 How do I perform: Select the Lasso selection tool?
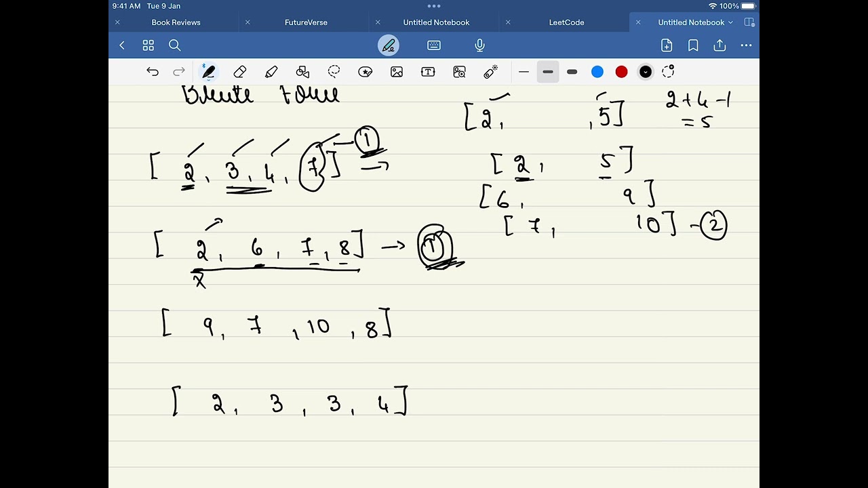pos(334,72)
